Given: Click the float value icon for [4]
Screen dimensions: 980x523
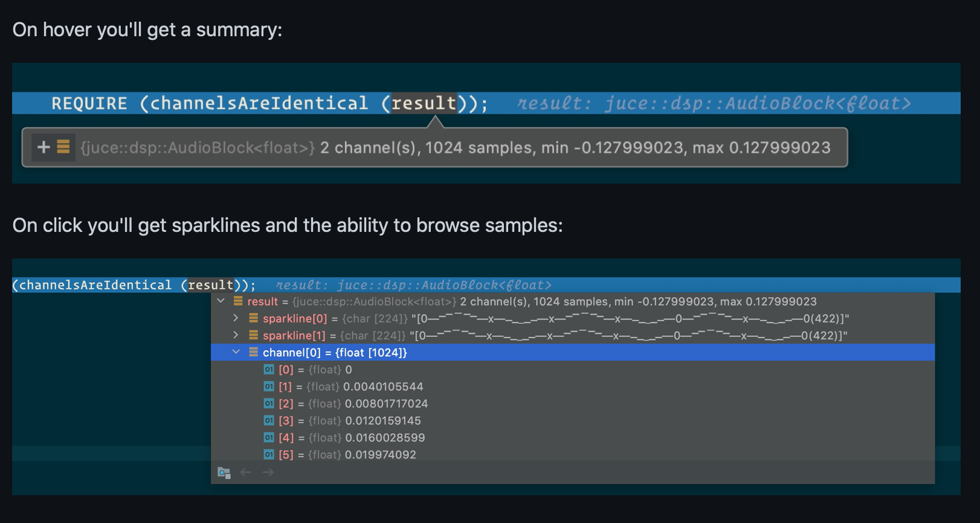Looking at the screenshot, I should (x=269, y=437).
